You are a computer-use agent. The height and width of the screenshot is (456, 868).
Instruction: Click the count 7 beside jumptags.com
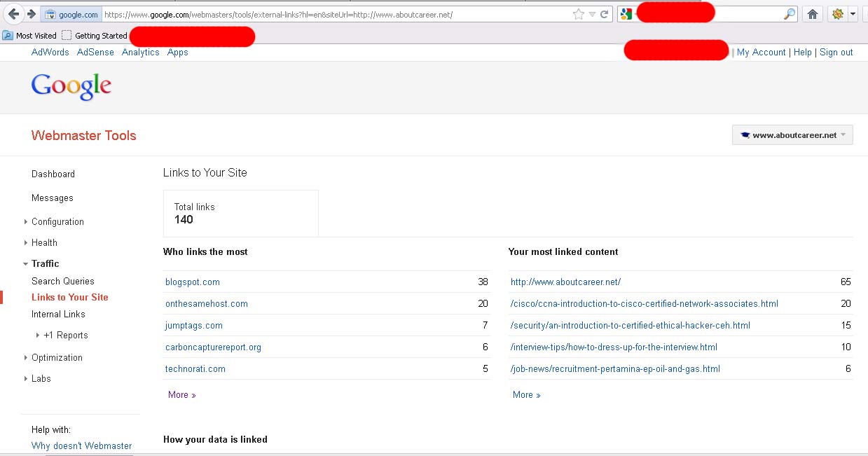485,326
